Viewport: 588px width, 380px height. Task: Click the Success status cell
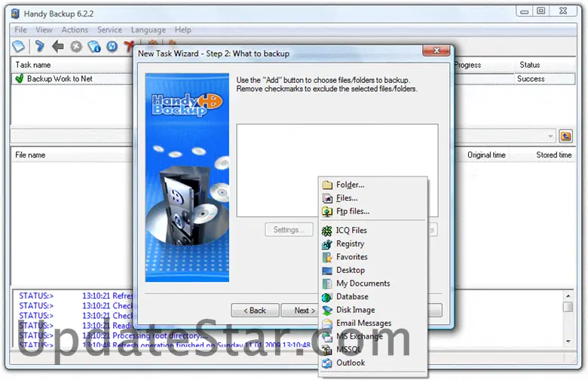point(531,78)
